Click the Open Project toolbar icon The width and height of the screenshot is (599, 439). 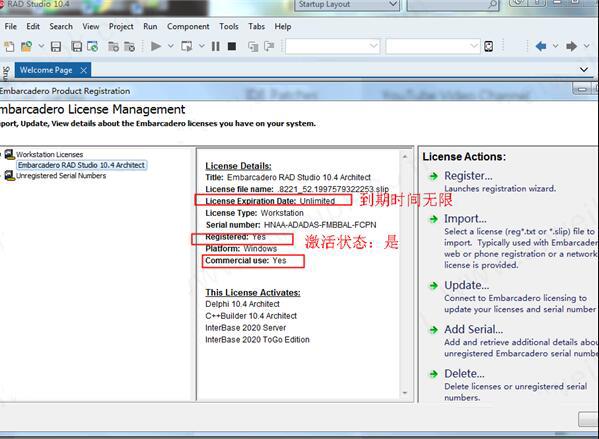click(92, 47)
